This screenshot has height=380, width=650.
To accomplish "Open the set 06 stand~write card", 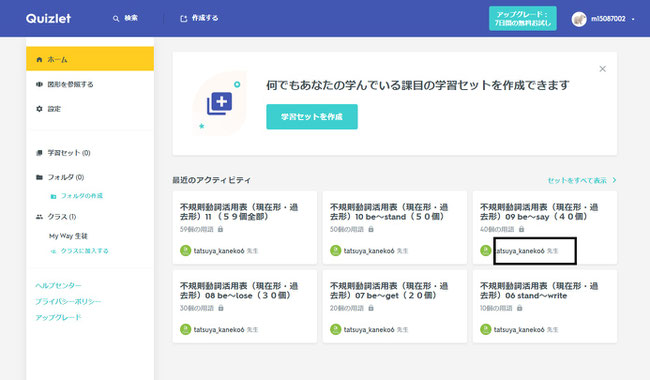I will tap(545, 306).
